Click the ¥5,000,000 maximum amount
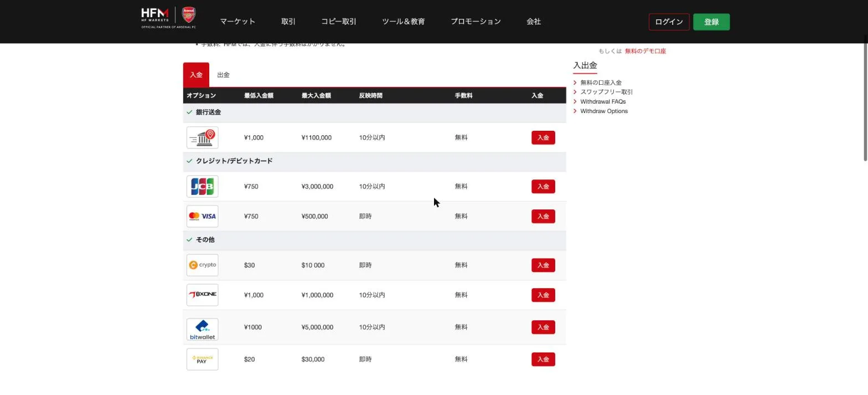Viewport: 868px width, 395px height. click(317, 327)
